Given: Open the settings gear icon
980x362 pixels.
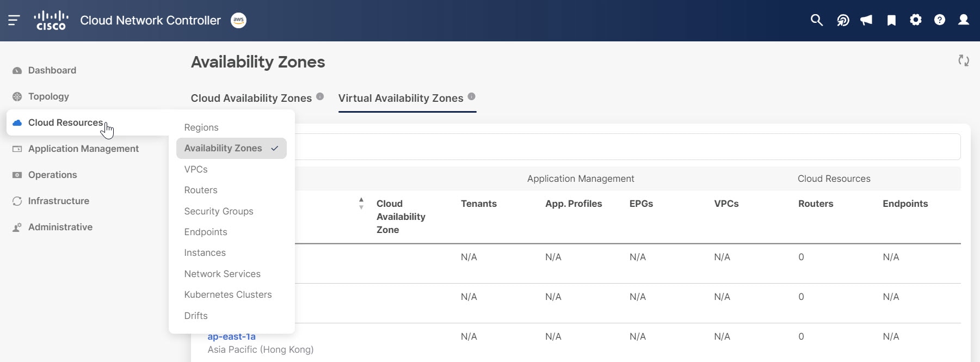Looking at the screenshot, I should pos(916,20).
